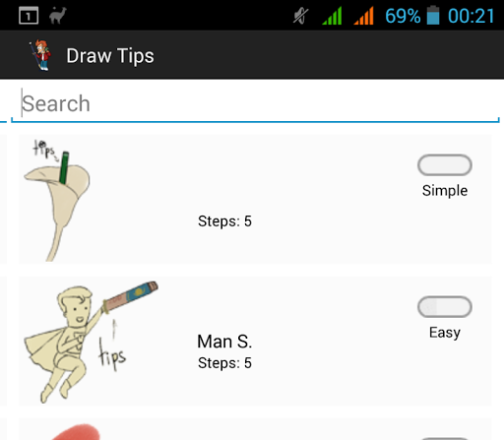
Task: Tap the orange signal strength icon
Action: pyautogui.click(x=363, y=16)
